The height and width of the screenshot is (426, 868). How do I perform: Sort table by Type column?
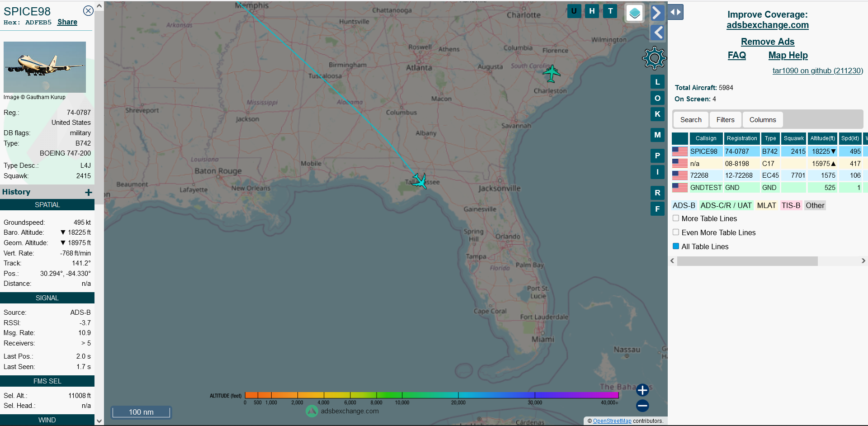click(770, 138)
